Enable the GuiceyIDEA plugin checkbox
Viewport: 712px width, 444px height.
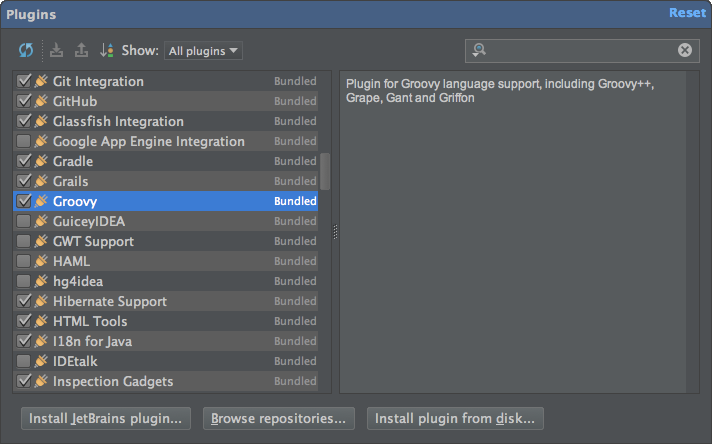tap(24, 221)
